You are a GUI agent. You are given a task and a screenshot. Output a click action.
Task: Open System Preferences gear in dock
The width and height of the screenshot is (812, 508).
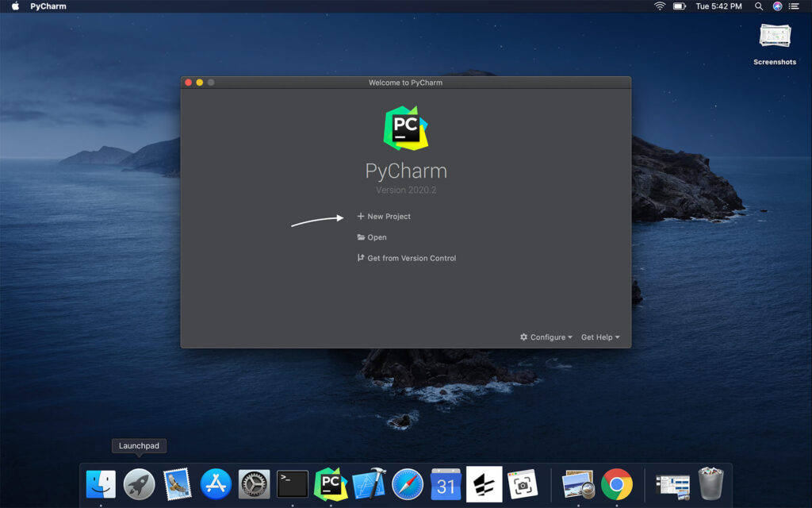point(254,485)
